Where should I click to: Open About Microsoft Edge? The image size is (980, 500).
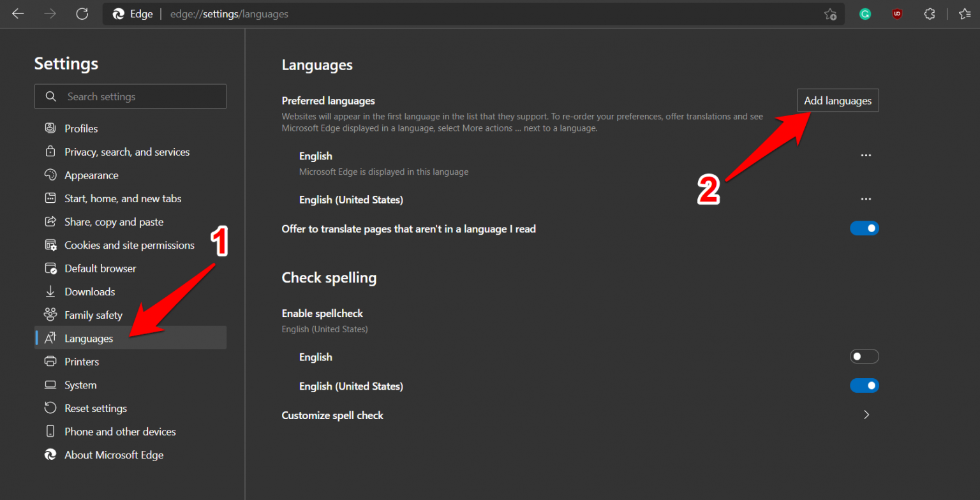pos(112,455)
